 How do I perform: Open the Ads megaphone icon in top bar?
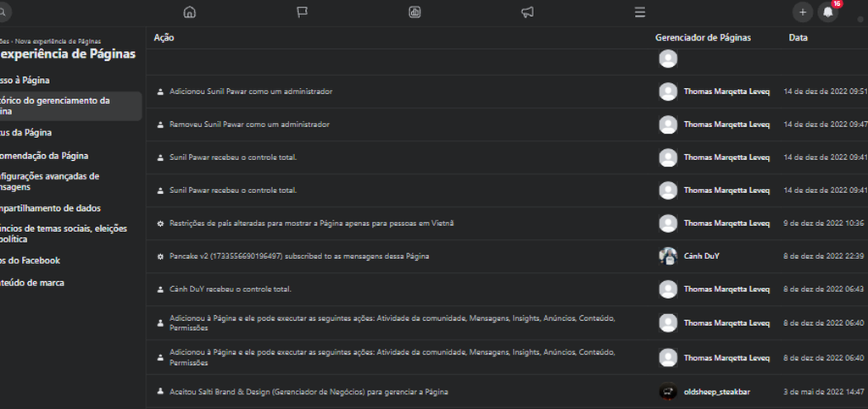(x=527, y=12)
